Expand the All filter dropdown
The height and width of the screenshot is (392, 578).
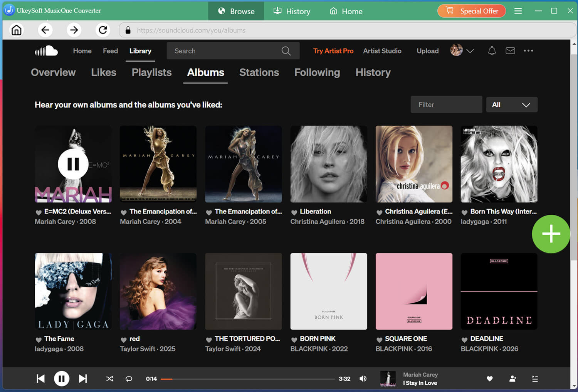coord(512,104)
